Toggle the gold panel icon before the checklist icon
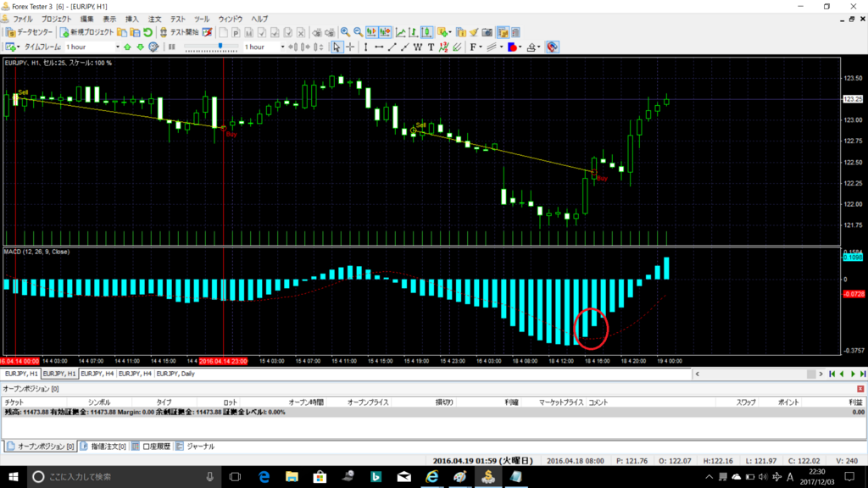868x488 pixels. pos(503,33)
